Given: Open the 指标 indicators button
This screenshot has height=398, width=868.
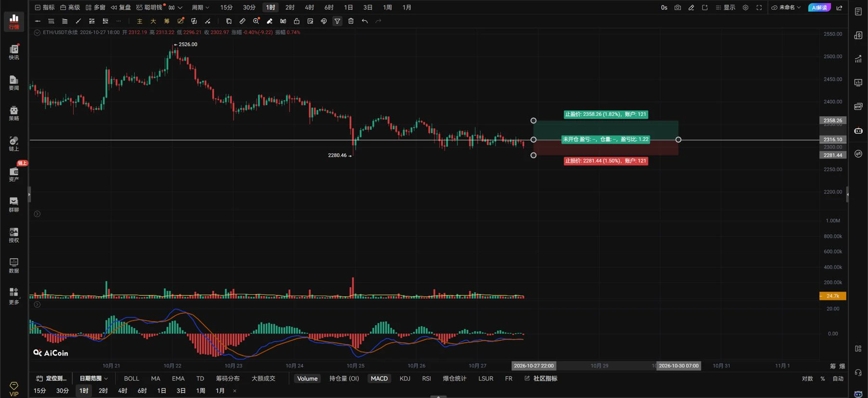Looking at the screenshot, I should 45,8.
